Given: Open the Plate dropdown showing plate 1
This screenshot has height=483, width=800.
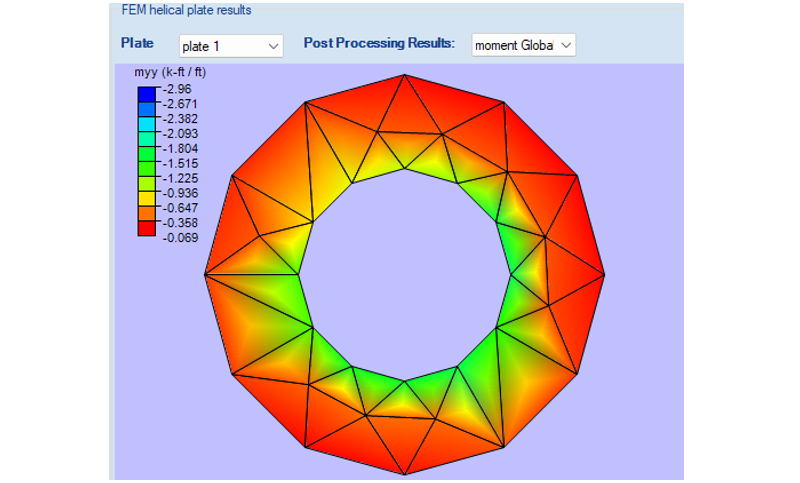Looking at the screenshot, I should [x=231, y=46].
